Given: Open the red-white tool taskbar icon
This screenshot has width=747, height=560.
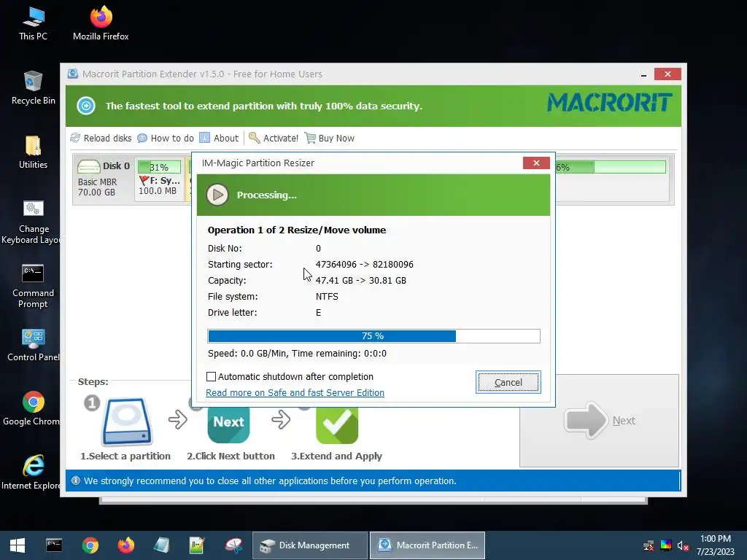Looking at the screenshot, I should pos(233,545).
